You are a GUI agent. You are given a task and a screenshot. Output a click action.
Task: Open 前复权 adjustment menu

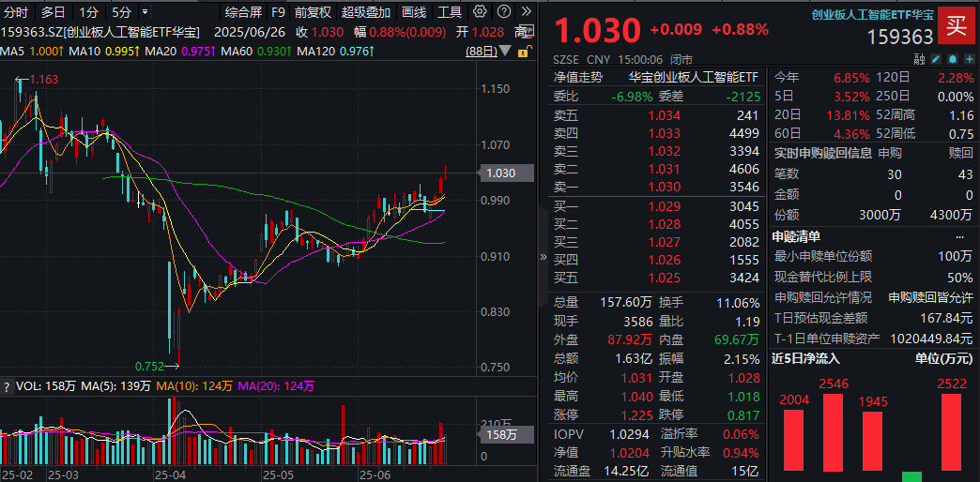[x=314, y=12]
